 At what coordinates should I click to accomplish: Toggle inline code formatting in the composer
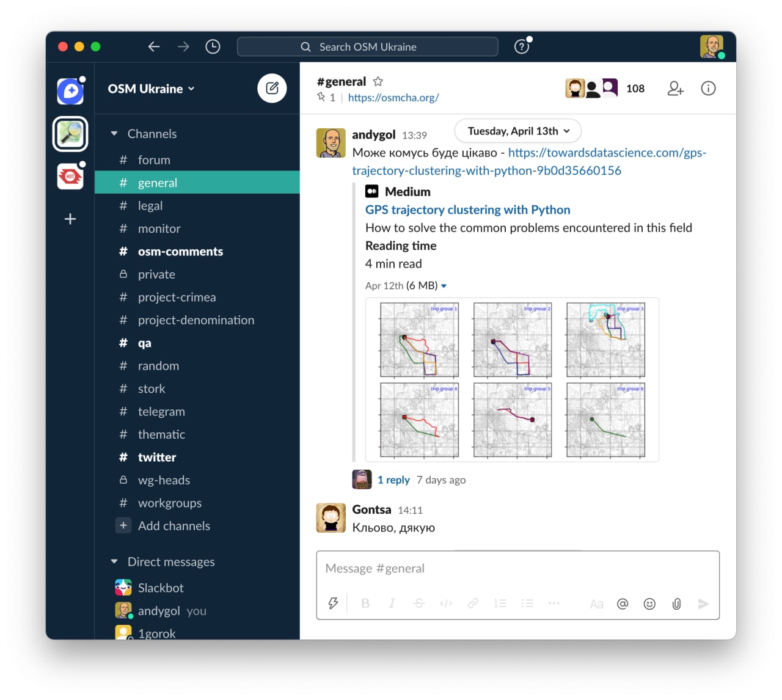[x=446, y=603]
